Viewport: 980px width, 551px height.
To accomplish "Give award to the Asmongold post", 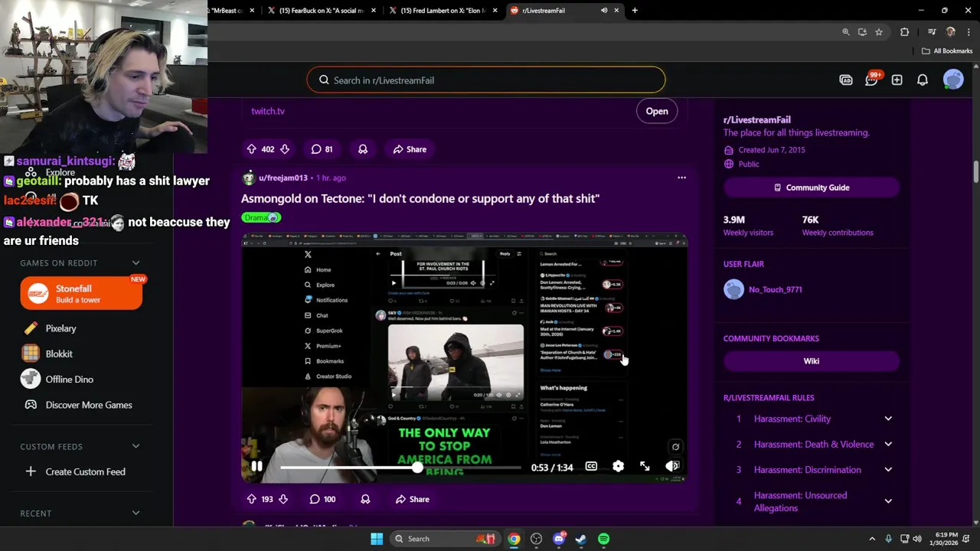I will (365, 499).
